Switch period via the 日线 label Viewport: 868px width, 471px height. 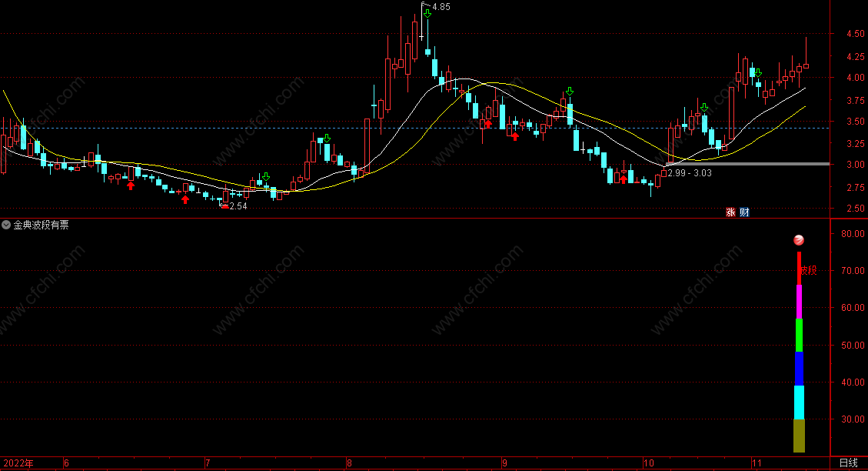[x=849, y=463]
